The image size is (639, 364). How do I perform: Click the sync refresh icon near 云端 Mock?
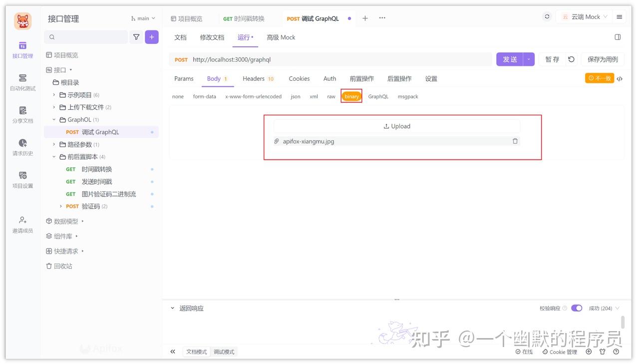tap(547, 16)
